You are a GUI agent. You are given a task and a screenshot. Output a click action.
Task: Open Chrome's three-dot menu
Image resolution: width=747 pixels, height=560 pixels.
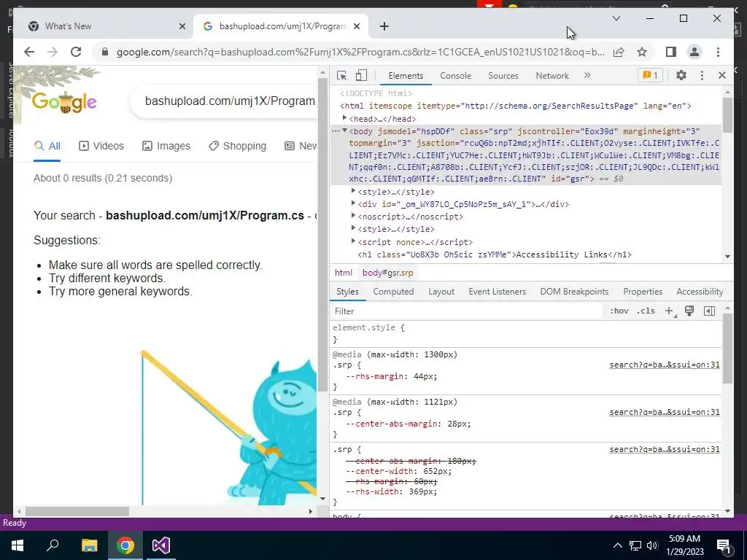pos(718,52)
